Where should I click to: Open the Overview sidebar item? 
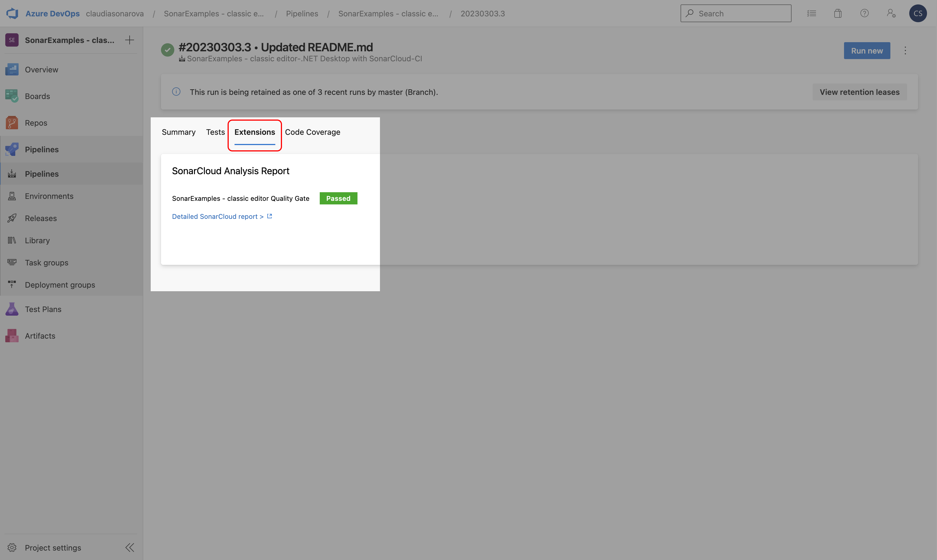click(71, 69)
